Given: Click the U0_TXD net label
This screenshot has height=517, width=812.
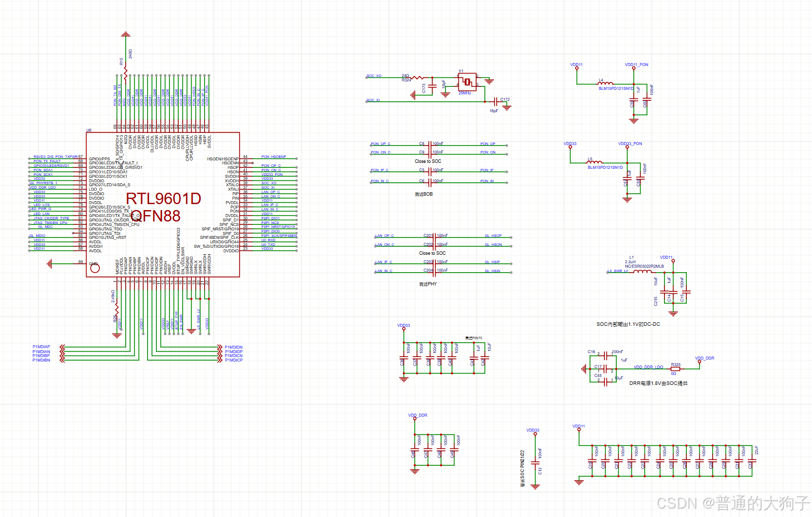Looking at the screenshot, I should [268, 244].
